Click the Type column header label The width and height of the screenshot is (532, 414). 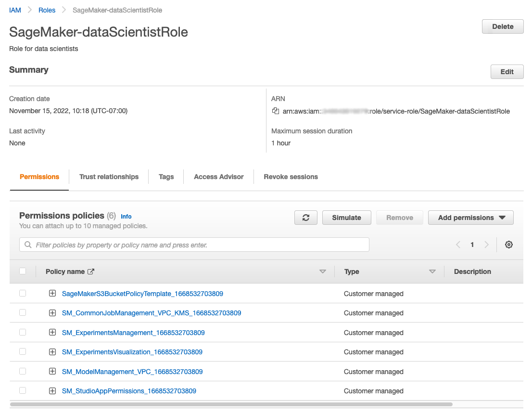tap(352, 272)
